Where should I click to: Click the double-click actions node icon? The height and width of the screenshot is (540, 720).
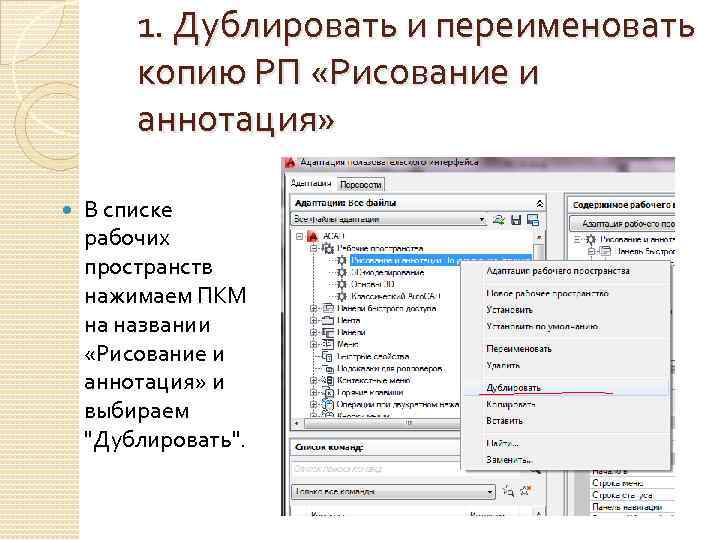point(327,404)
